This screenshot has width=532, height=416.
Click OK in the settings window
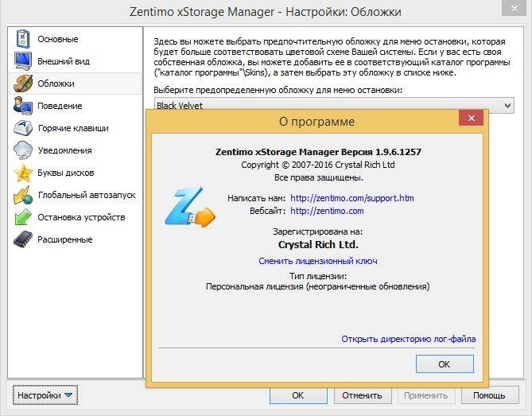click(298, 395)
